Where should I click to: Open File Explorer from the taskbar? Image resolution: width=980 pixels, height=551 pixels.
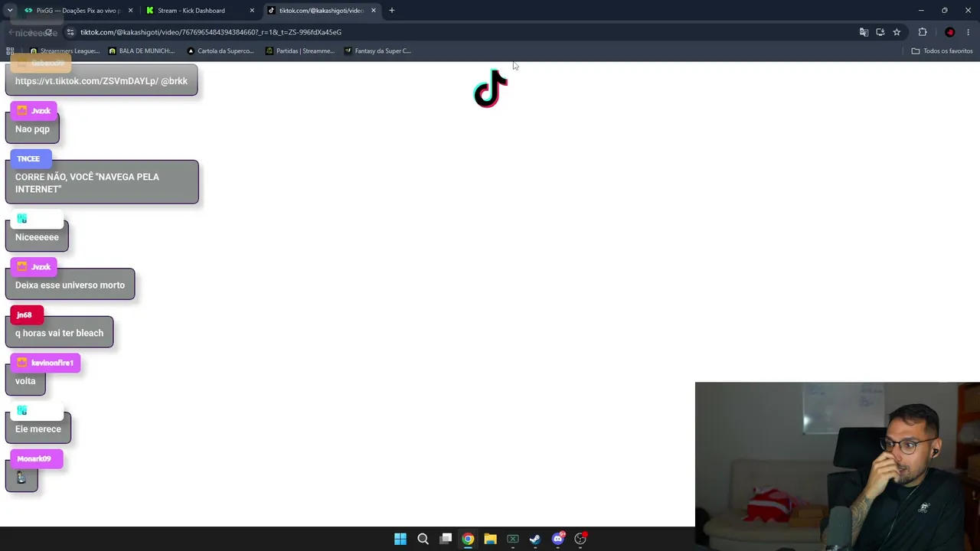(490, 539)
